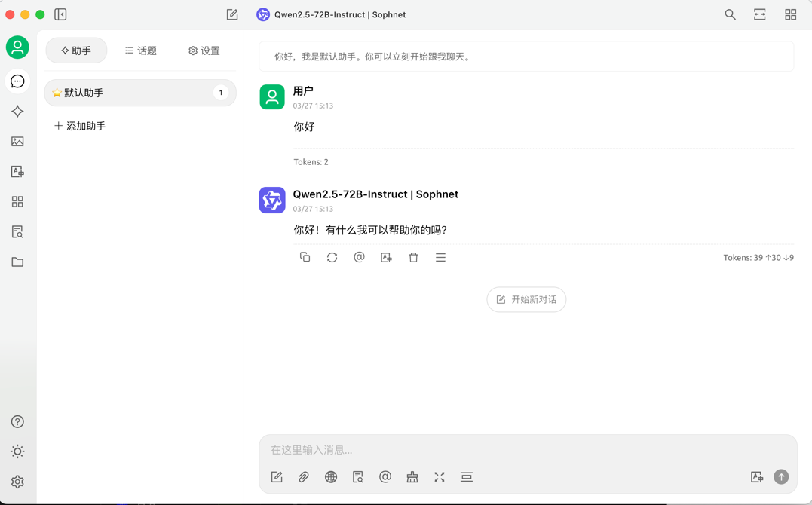812x505 pixels.
Task: Open the agents sparkle icon in sidebar
Action: 17,112
